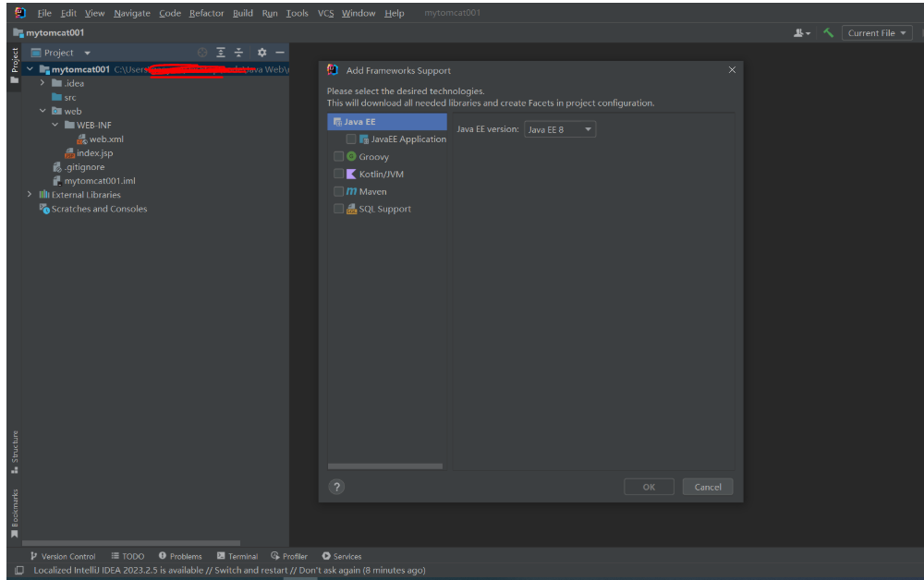924x580 pixels.
Task: Click the Project panel horizontal scrollbar
Action: (x=131, y=543)
